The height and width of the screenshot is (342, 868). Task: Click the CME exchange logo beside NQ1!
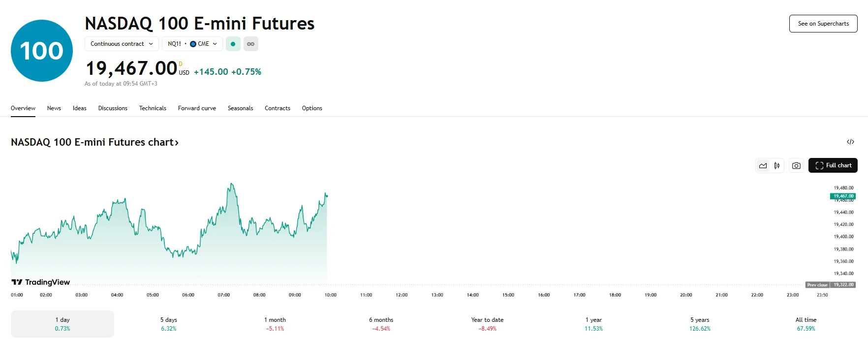point(194,44)
